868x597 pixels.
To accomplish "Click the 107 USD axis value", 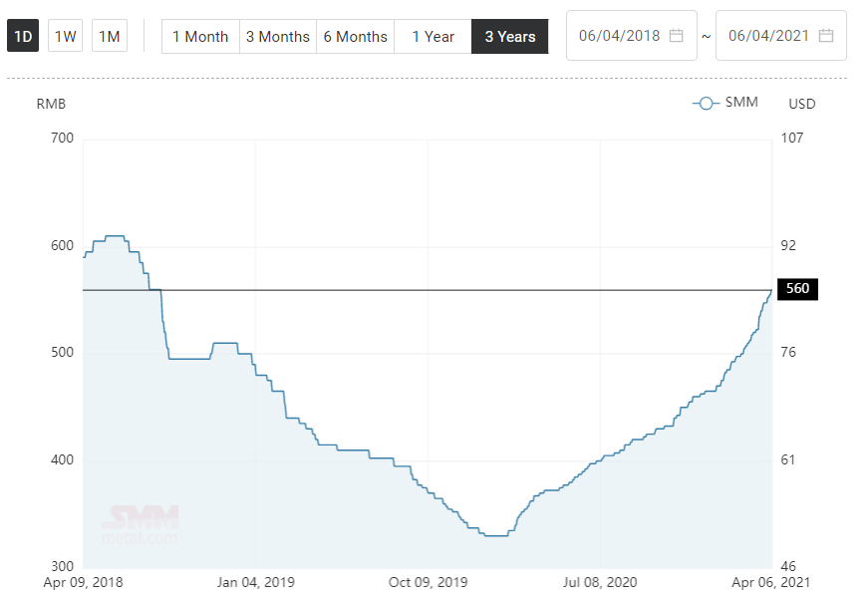I will tap(791, 138).
